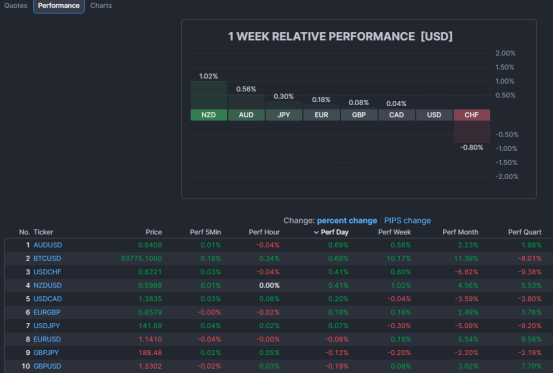This screenshot has height=374, width=554.
Task: Switch to the Quotes tab
Action: (16, 6)
